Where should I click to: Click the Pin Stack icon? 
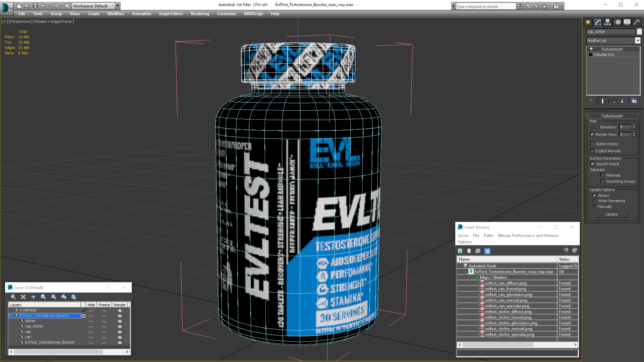point(591,101)
